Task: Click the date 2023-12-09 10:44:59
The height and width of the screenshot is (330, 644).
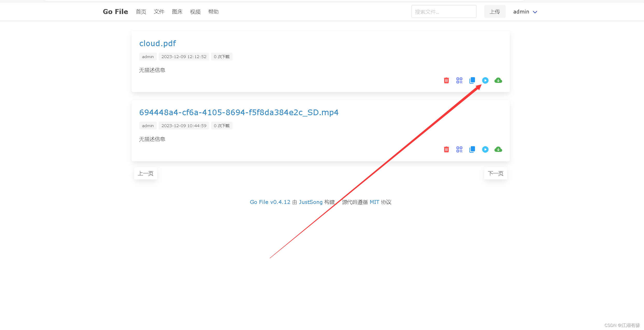Action: (x=184, y=126)
